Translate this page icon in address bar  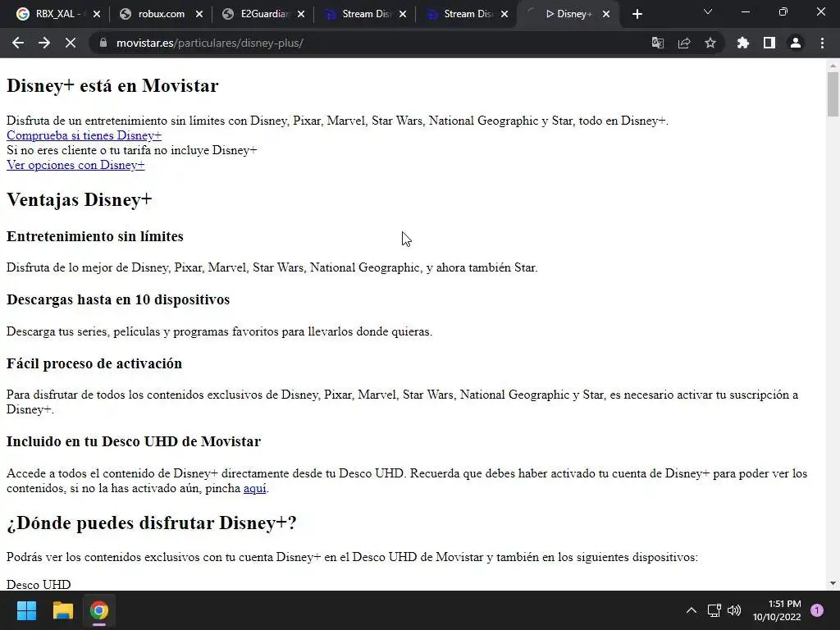657,43
